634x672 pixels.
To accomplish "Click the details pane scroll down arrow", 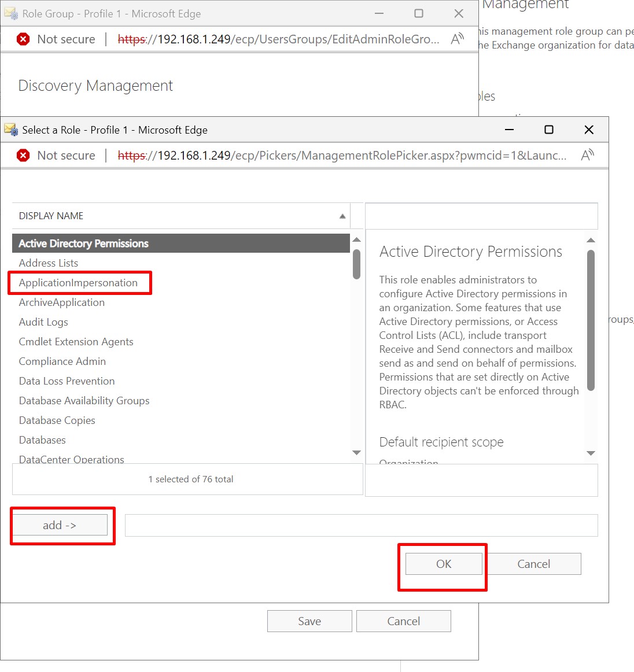I will pos(591,453).
